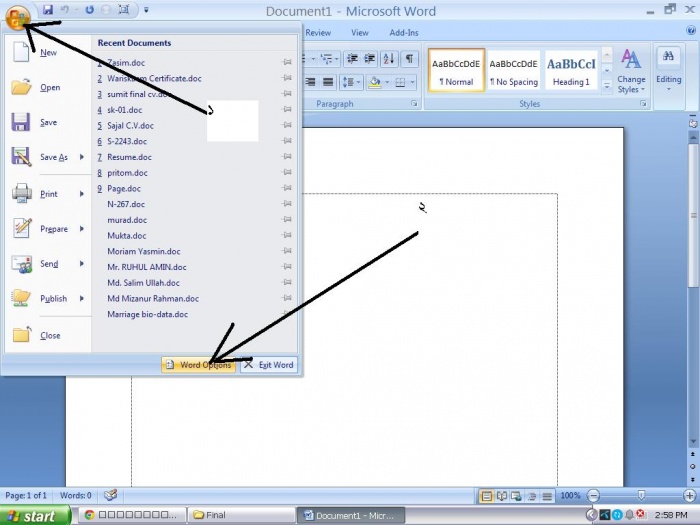Click the Shading paint bucket icon

(x=375, y=82)
